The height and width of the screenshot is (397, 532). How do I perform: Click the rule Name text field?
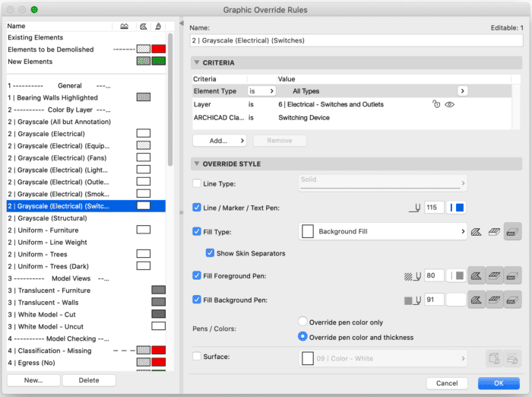click(x=356, y=41)
